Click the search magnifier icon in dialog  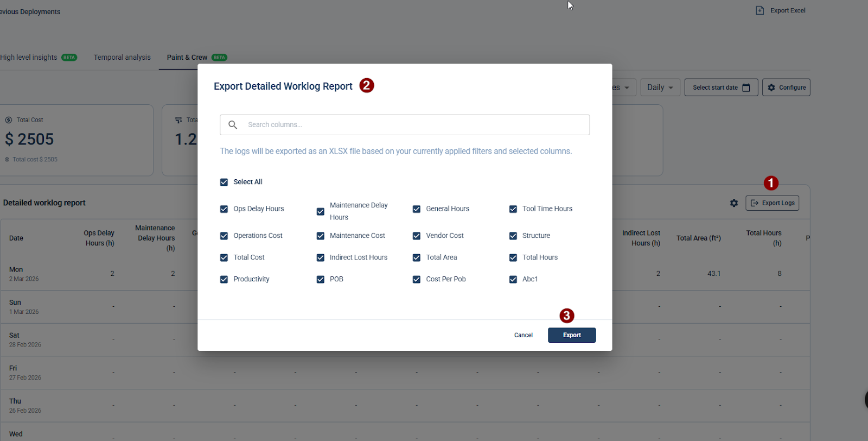(x=233, y=125)
